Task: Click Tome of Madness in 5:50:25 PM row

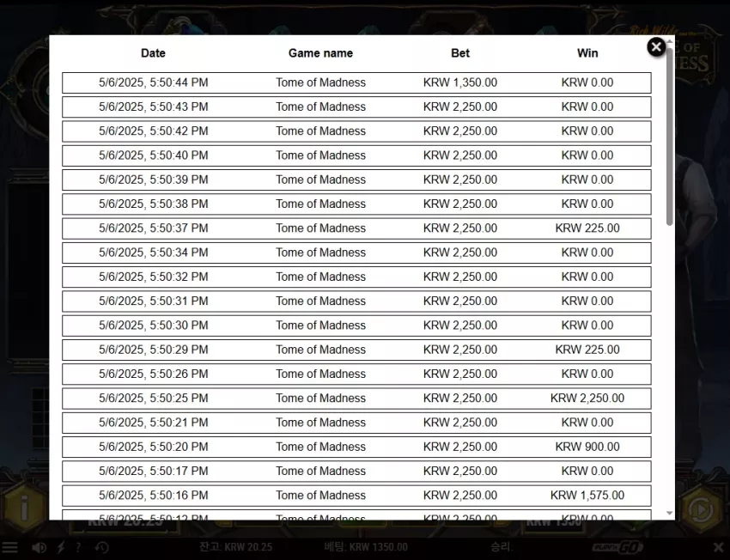Action: tap(321, 398)
